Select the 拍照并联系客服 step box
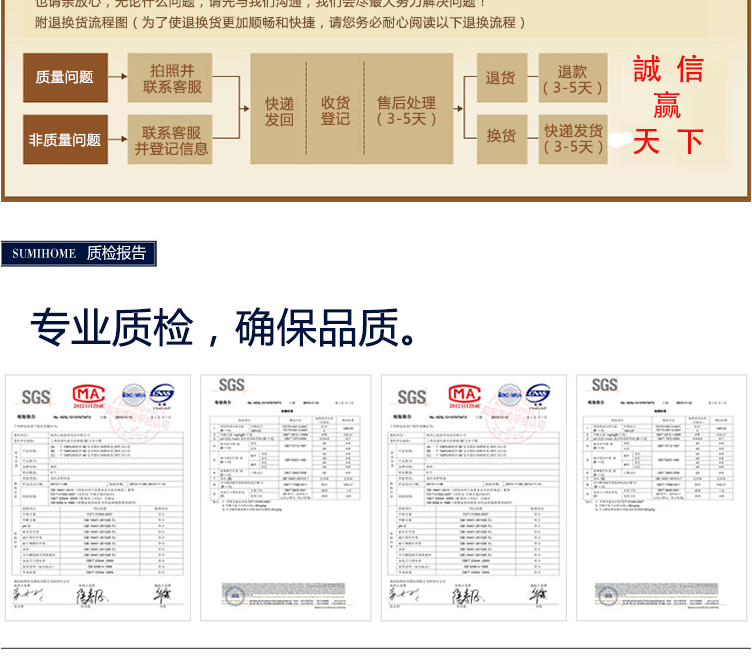 coord(170,78)
